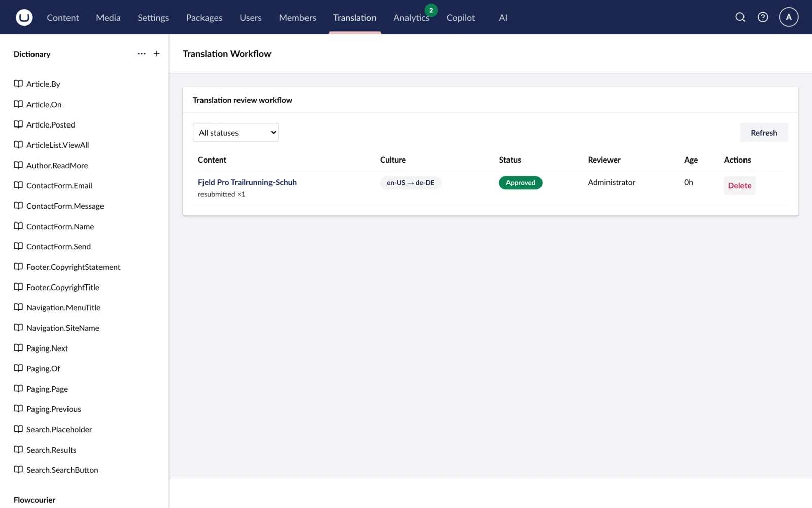
Task: Click the 0h age value
Action: click(688, 182)
